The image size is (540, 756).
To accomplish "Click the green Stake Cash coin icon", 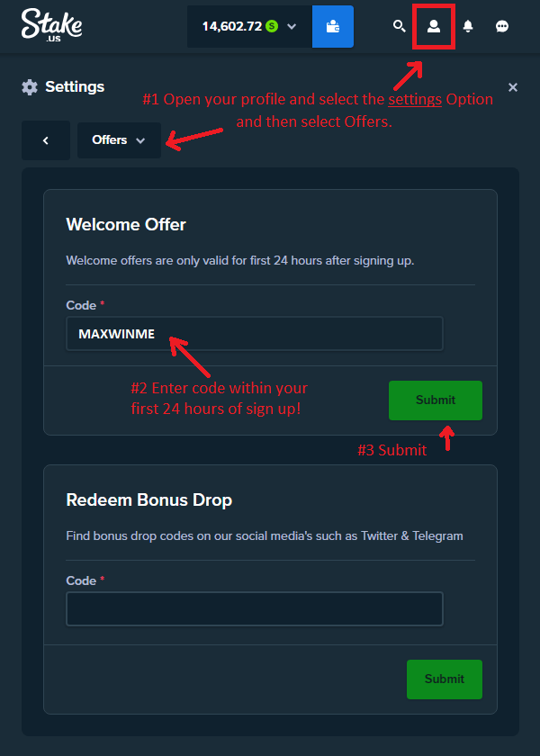I will (x=271, y=26).
